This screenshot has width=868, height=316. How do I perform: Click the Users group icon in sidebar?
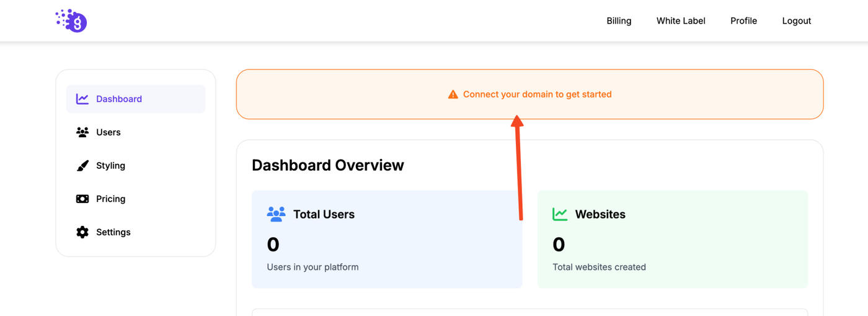coord(82,132)
